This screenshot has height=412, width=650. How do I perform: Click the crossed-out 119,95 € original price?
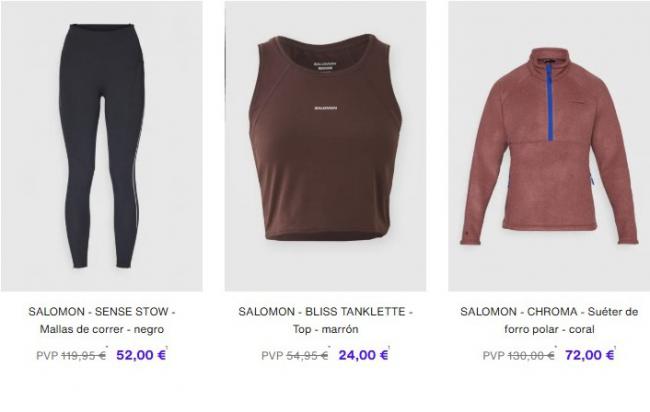tap(84, 356)
